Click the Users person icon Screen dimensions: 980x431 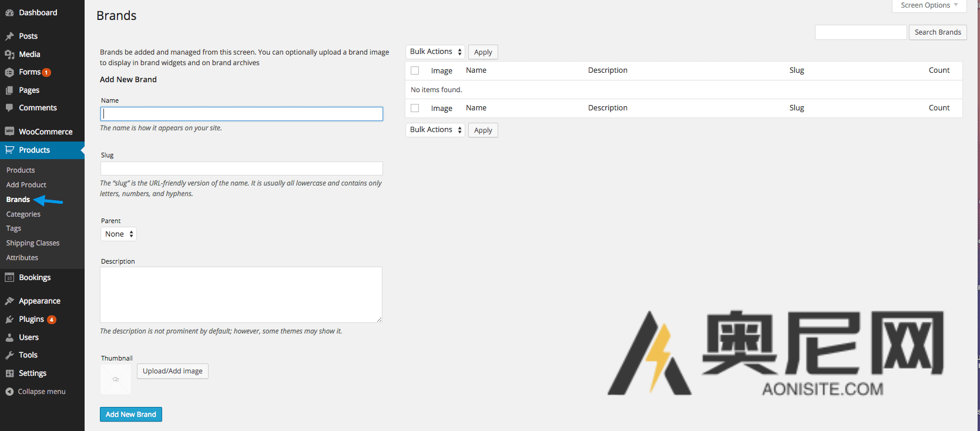tap(9, 338)
